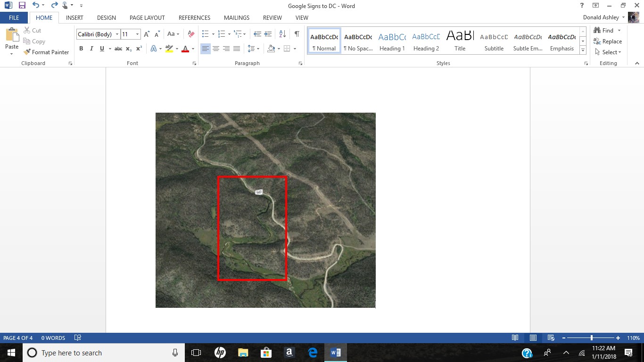Switch to the INSERT ribbon tab

point(74,18)
